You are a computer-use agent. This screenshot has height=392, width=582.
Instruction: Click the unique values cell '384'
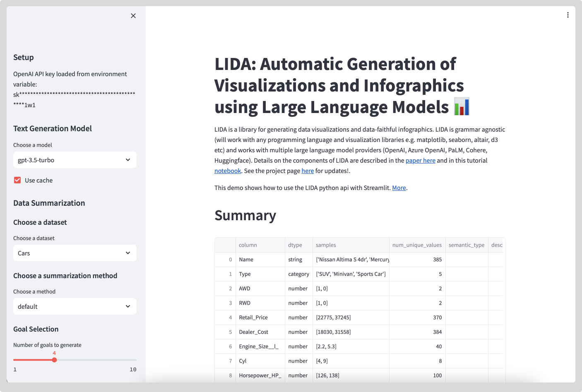click(x=417, y=332)
